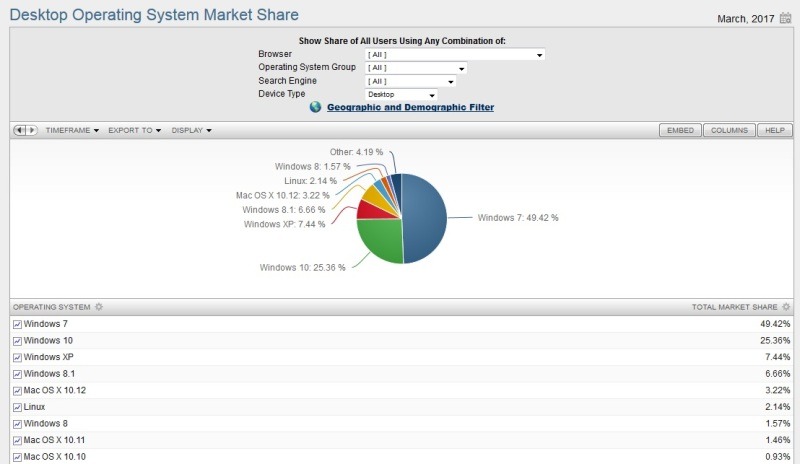Go to next period with right arrow
The image size is (800, 464).
point(32,130)
